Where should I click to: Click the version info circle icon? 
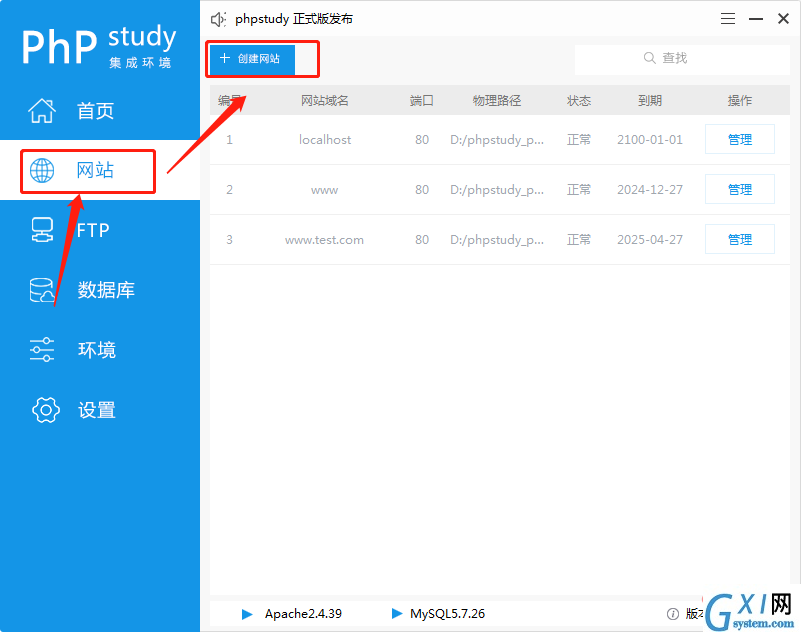[x=673, y=614]
